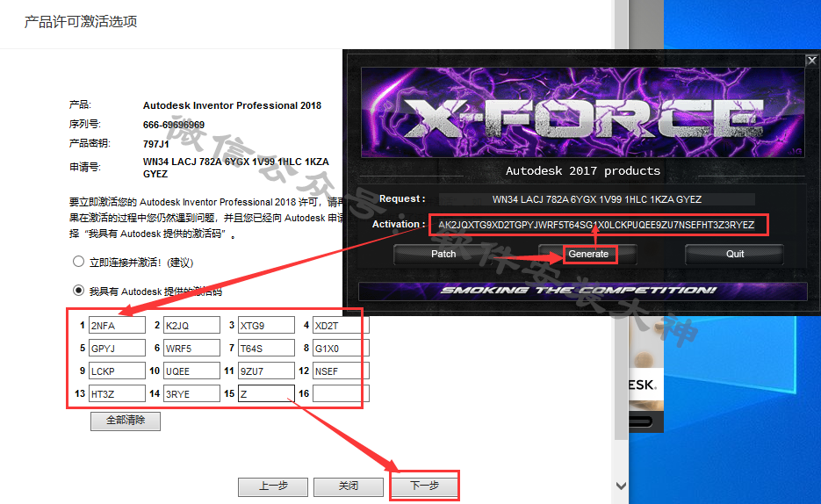Click activation code field 8 containing G1X0

point(341,348)
